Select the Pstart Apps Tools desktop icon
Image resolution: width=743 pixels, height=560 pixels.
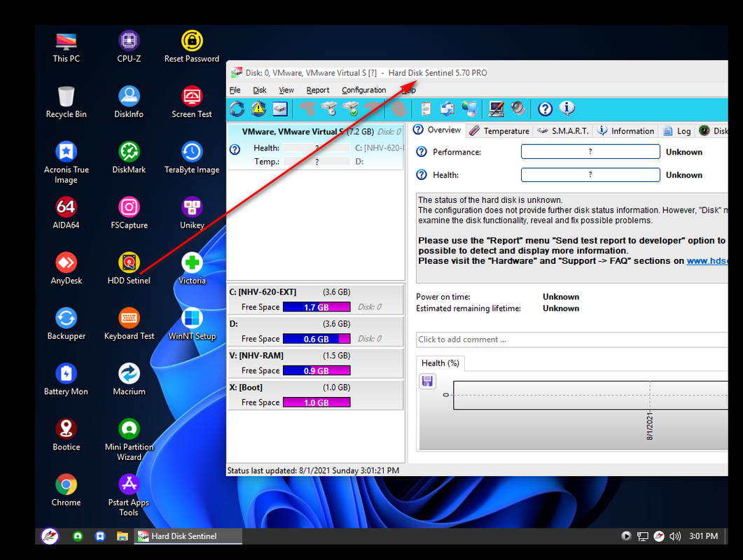click(129, 495)
